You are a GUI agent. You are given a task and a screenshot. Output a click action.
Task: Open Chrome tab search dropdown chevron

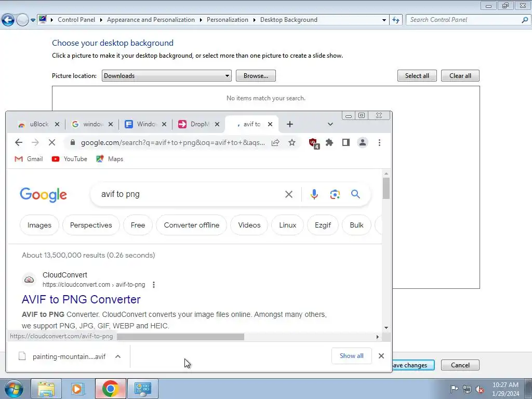tap(330, 124)
